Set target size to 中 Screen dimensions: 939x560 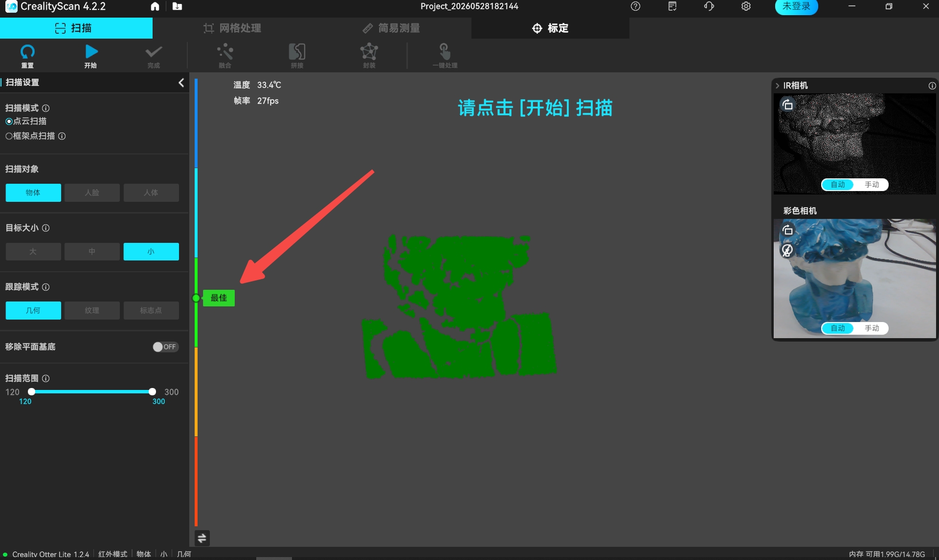(92, 252)
